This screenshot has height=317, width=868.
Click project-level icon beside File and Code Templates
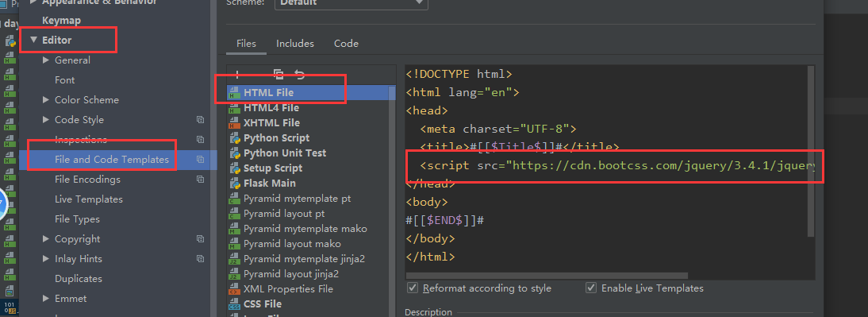[201, 160]
